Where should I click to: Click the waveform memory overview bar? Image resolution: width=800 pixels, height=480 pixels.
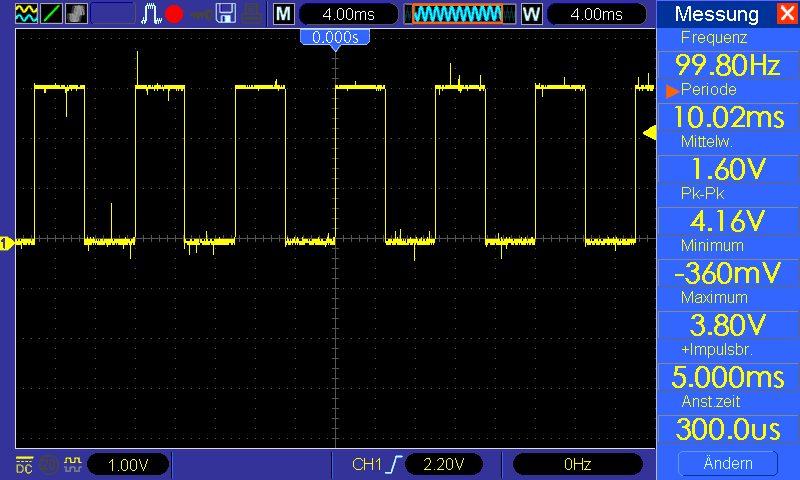click(x=460, y=14)
